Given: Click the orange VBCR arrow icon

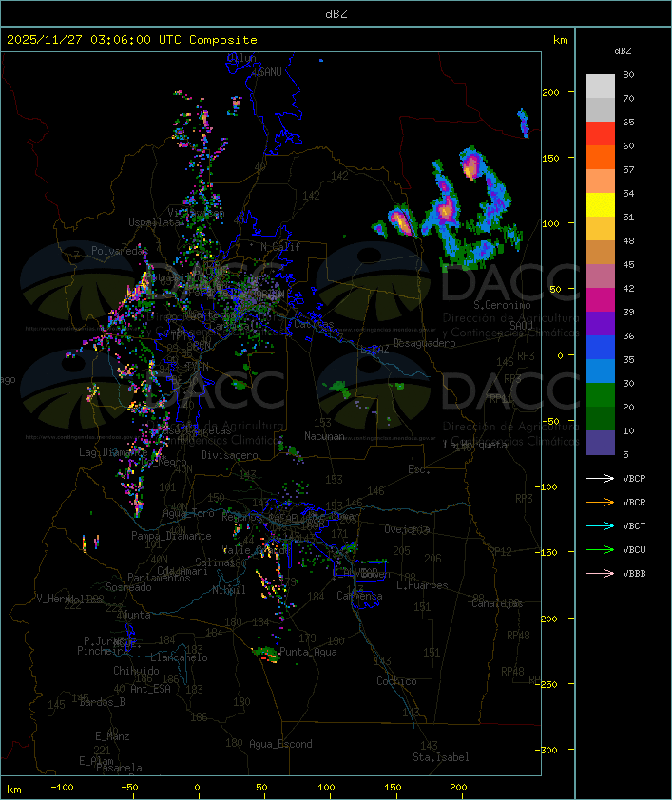Looking at the screenshot, I should (600, 502).
